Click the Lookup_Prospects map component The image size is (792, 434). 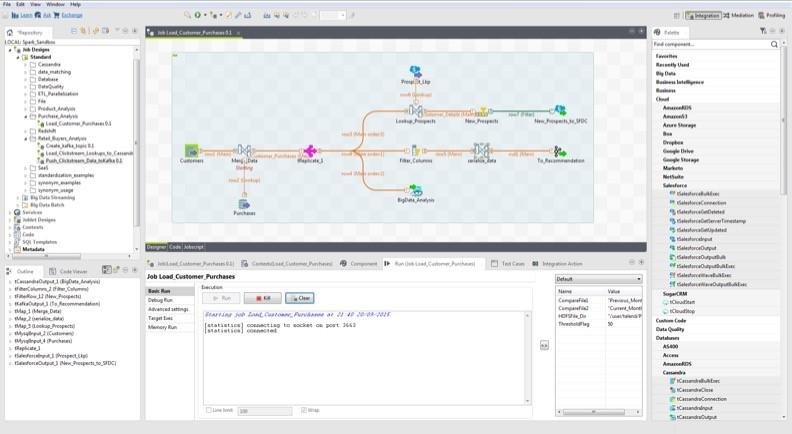coord(414,110)
